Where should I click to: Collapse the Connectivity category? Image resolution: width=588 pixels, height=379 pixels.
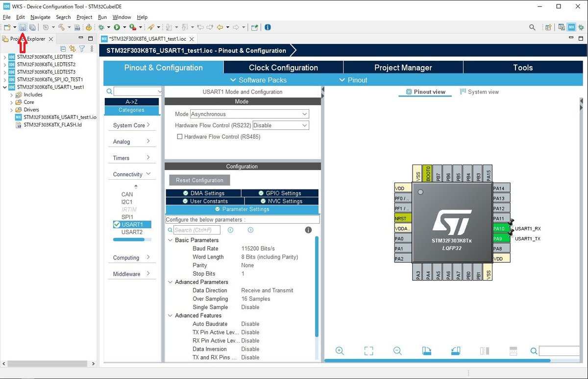[131, 174]
